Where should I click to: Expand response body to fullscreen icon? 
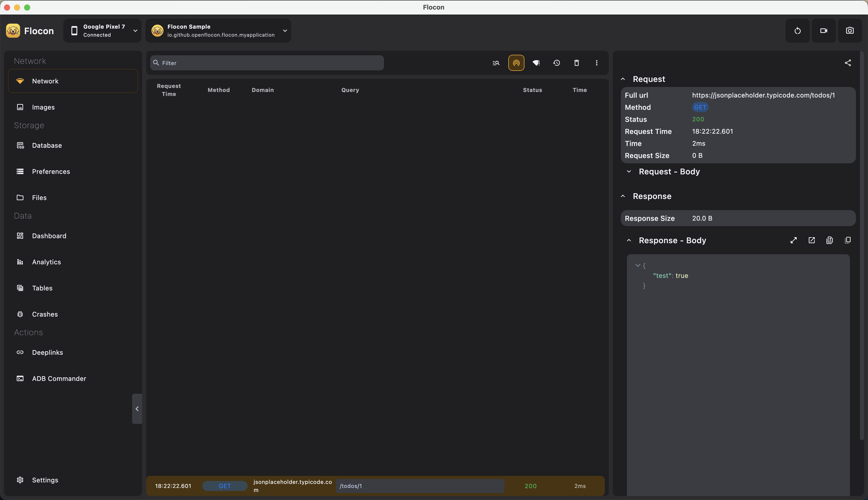click(x=793, y=240)
